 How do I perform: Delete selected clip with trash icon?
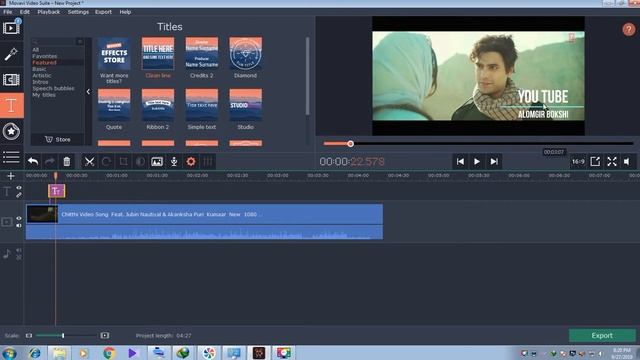pyautogui.click(x=67, y=162)
